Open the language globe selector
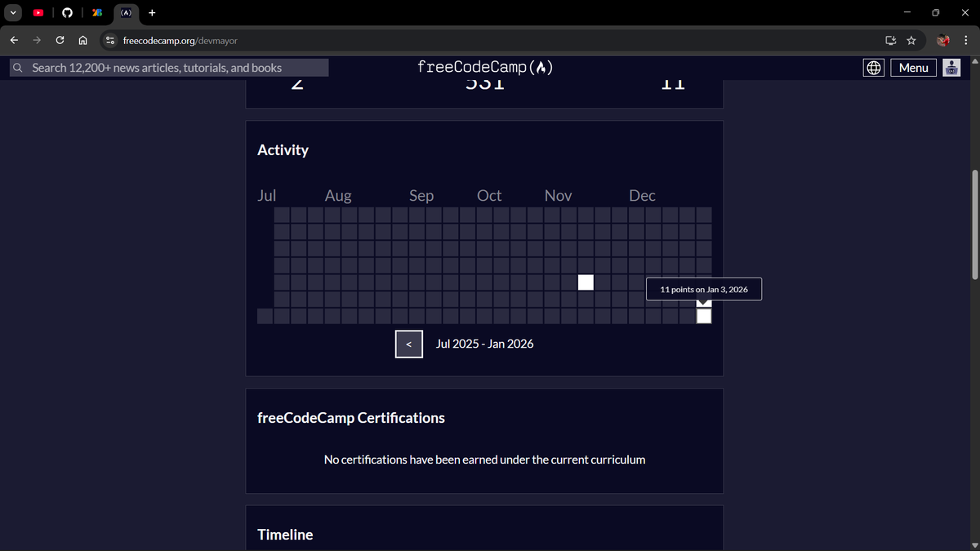 click(x=874, y=68)
